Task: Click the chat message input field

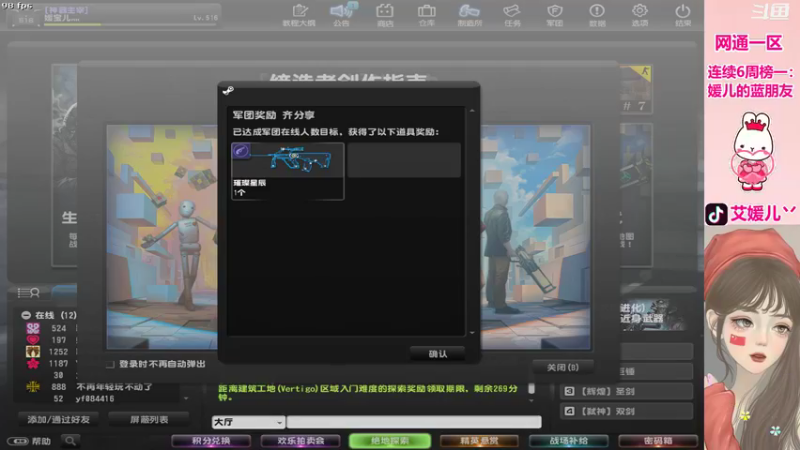Action: pos(414,422)
